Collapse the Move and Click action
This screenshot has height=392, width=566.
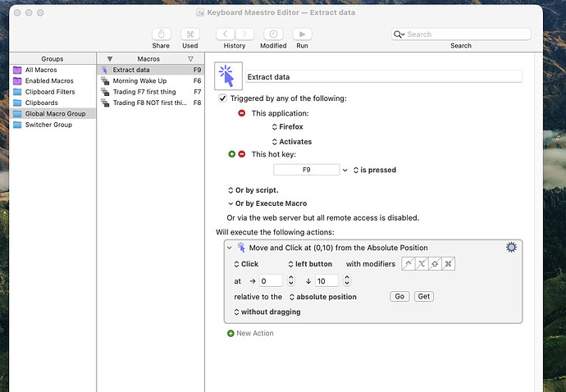tap(230, 248)
